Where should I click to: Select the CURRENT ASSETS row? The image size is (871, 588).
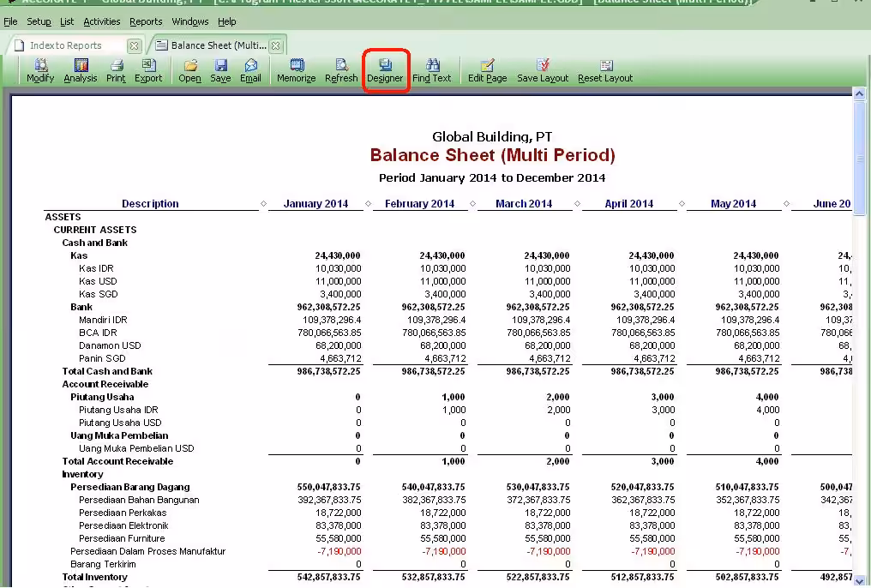tap(95, 230)
